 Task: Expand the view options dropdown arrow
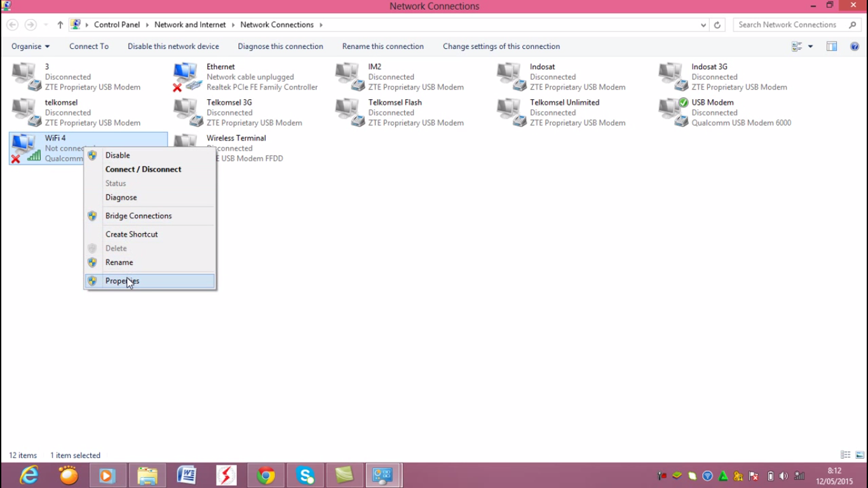click(810, 46)
